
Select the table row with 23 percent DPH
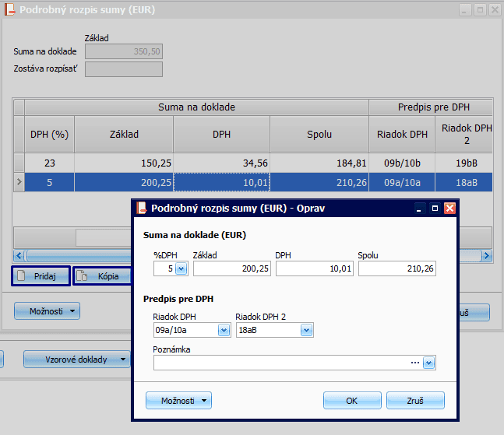click(x=234, y=163)
